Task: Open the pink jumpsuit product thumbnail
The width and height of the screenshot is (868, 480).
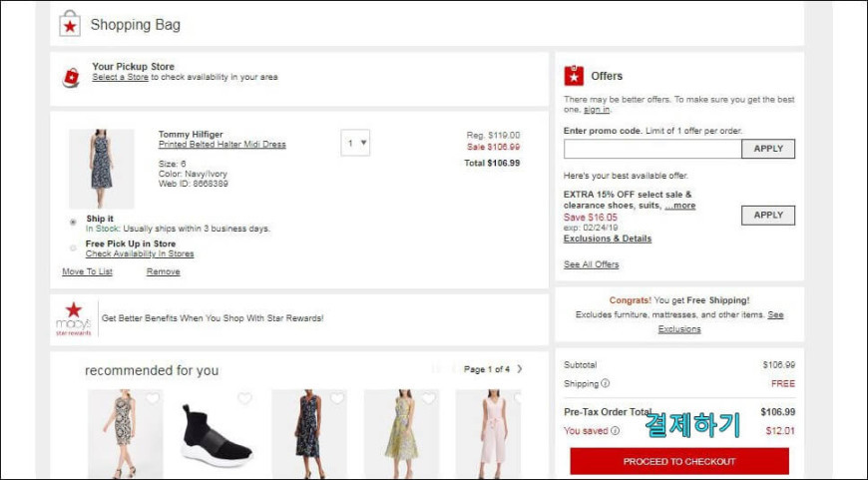Action: [x=488, y=434]
